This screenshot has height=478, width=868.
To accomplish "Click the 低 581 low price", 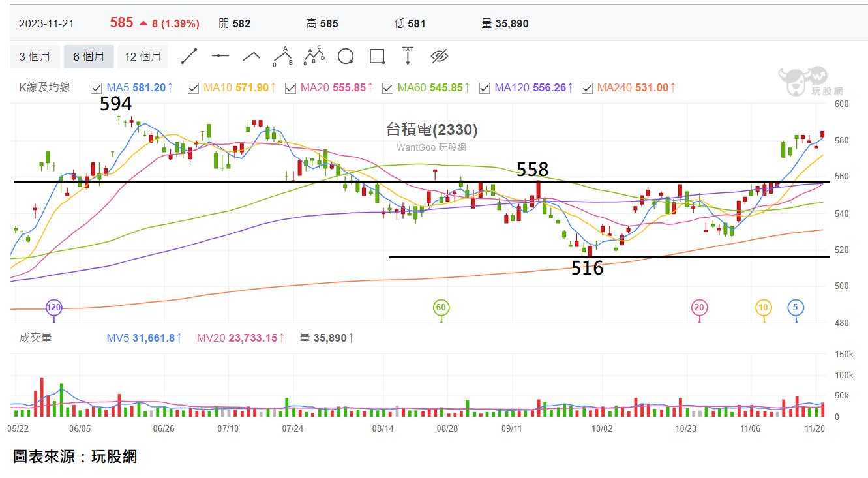I will coord(410,23).
